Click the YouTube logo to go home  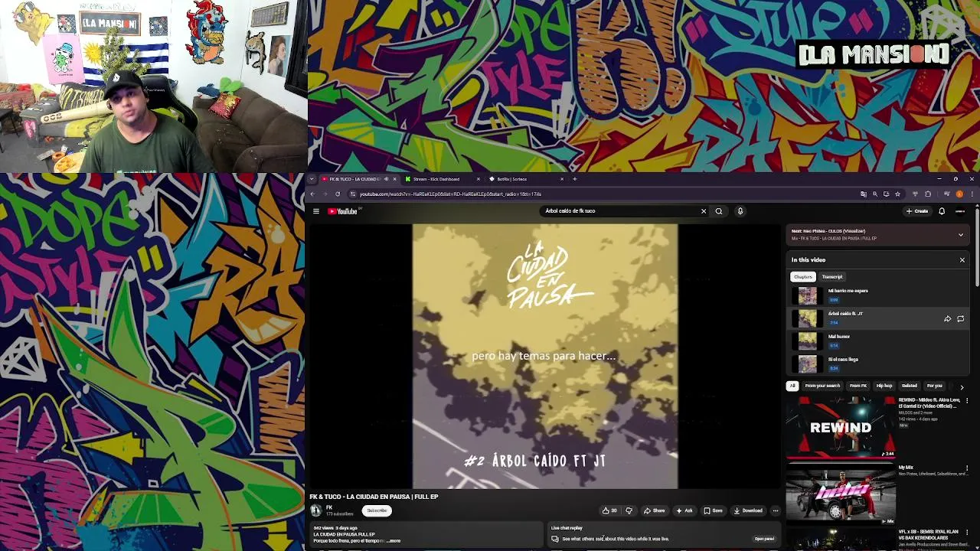pyautogui.click(x=343, y=211)
